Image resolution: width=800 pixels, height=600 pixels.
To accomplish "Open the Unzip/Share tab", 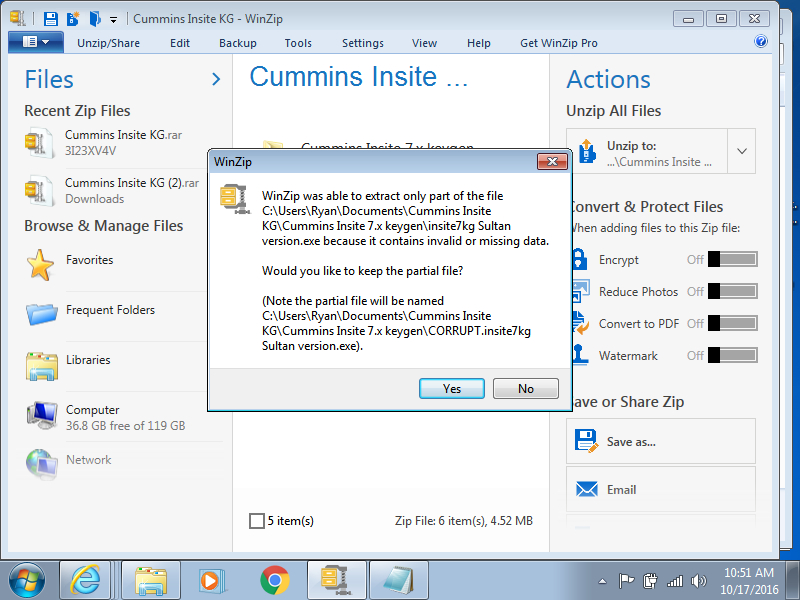I will [108, 43].
